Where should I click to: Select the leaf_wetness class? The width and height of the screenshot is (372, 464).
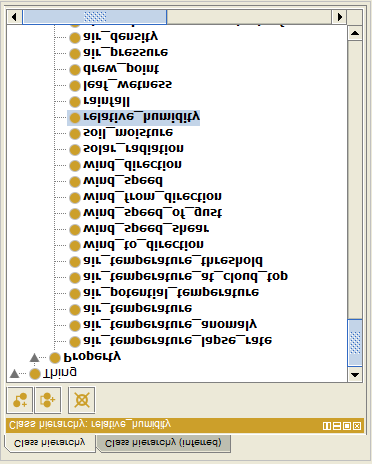tap(120, 85)
